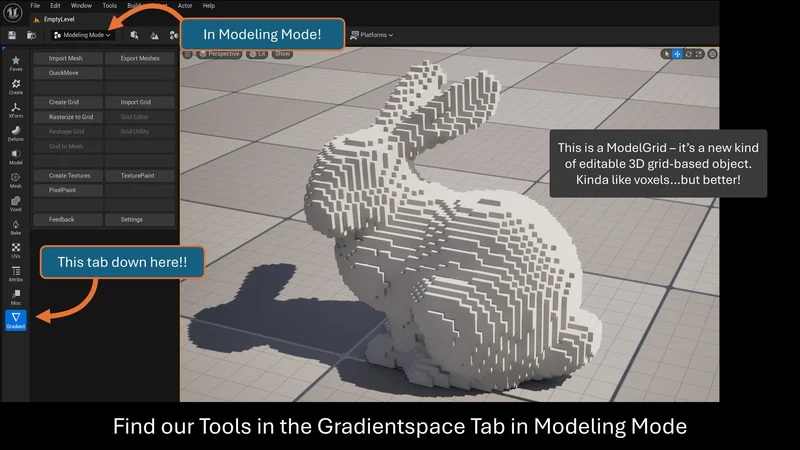Image resolution: width=800 pixels, height=450 pixels.
Task: Select the Model tools tab
Action: [x=16, y=157]
